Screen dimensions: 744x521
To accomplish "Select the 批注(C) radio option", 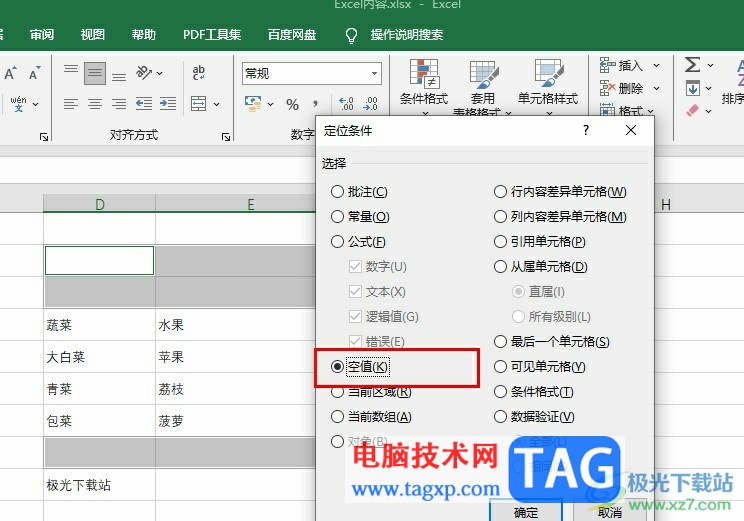I will click(359, 192).
